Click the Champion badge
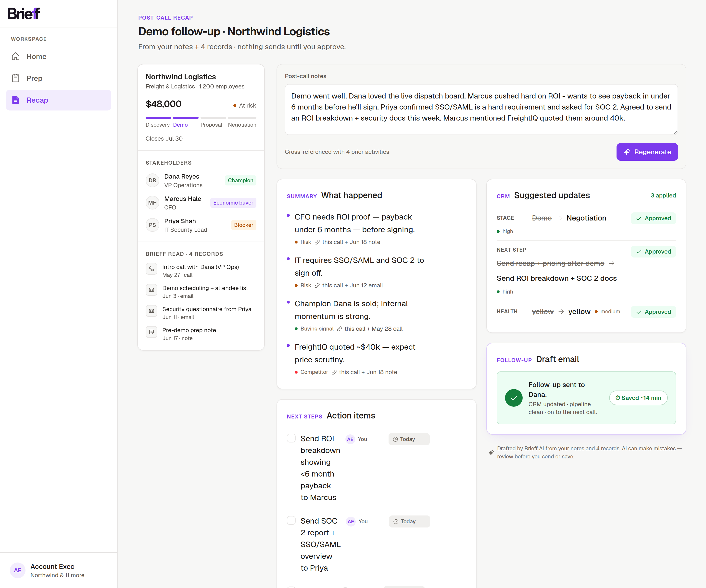The height and width of the screenshot is (588, 706). [x=240, y=180]
